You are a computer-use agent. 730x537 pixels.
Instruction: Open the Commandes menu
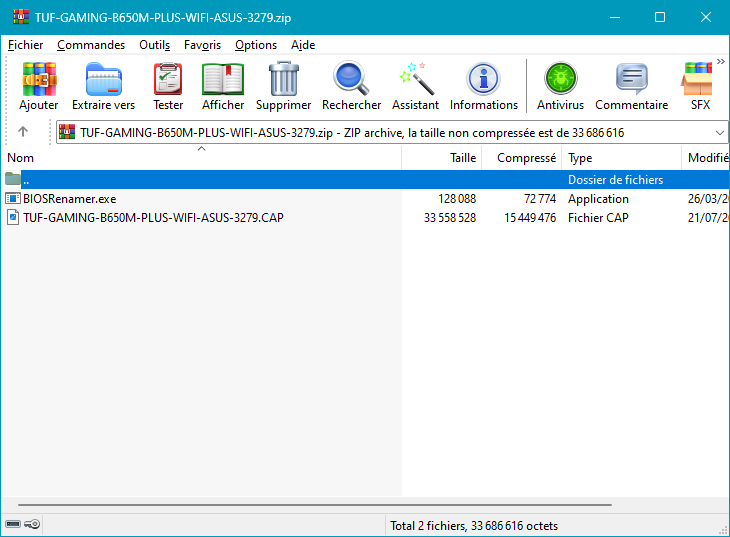point(91,45)
